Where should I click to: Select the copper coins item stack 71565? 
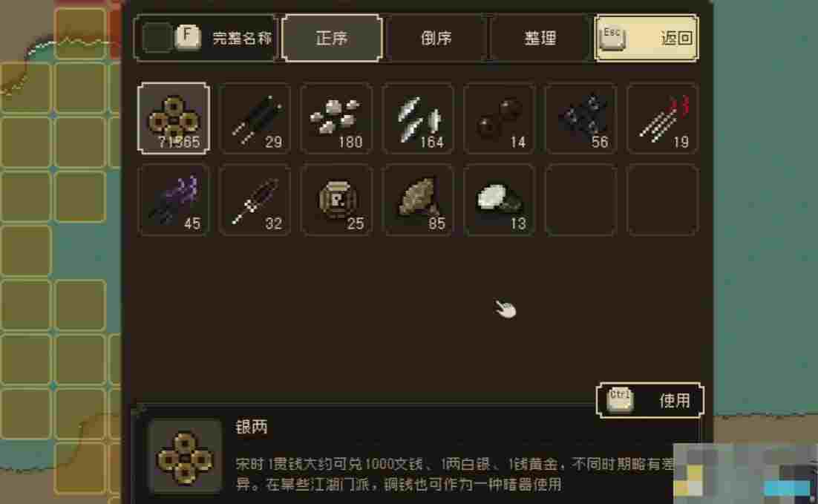(174, 119)
